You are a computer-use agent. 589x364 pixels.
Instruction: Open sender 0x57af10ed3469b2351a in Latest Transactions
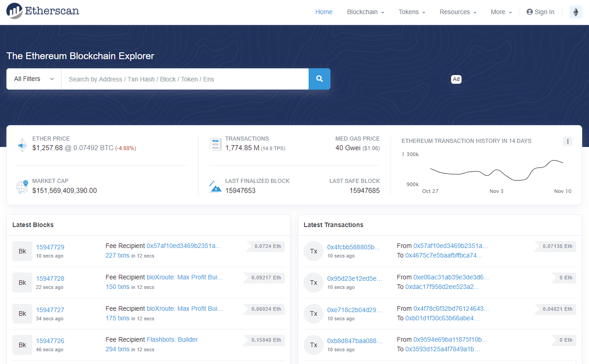[x=451, y=246]
